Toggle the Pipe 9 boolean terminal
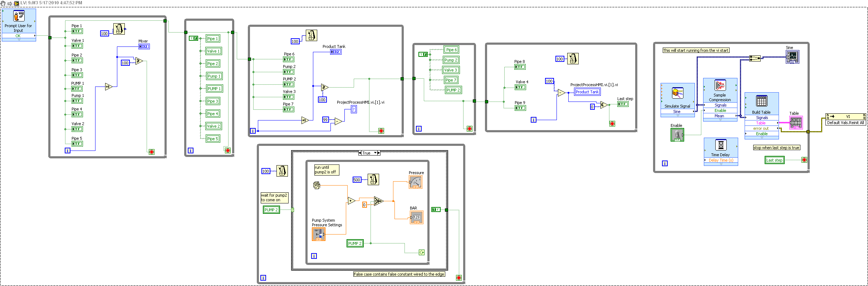Viewport: 868px width, 286px height. pyautogui.click(x=520, y=108)
